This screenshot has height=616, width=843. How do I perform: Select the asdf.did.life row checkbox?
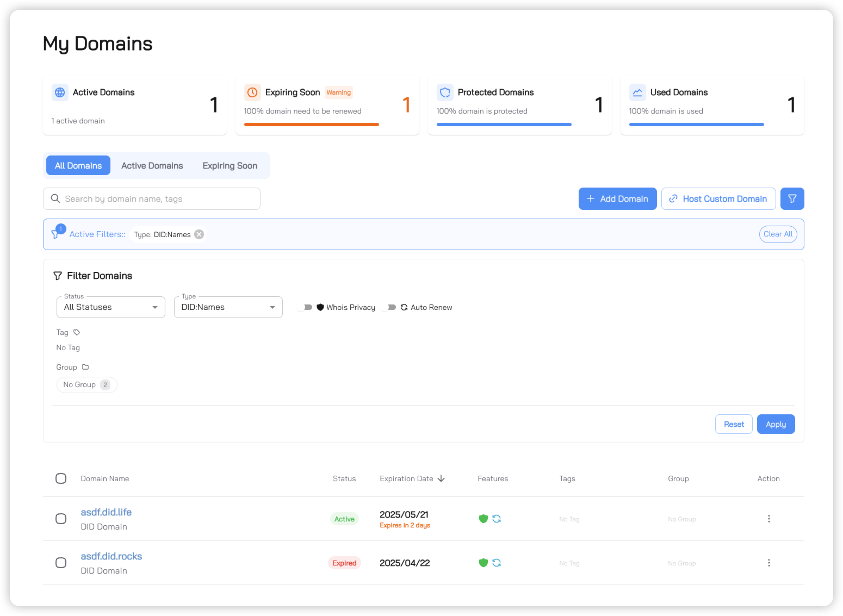pyautogui.click(x=61, y=519)
